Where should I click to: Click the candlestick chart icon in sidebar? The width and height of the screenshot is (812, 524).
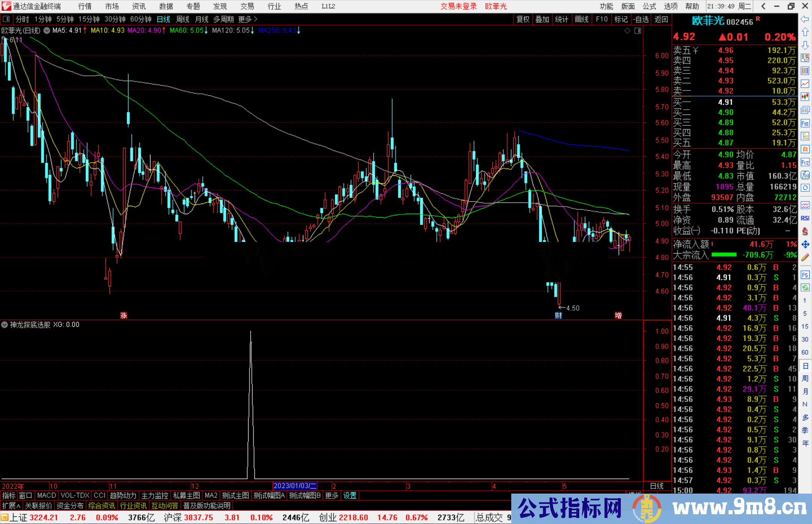point(805,97)
